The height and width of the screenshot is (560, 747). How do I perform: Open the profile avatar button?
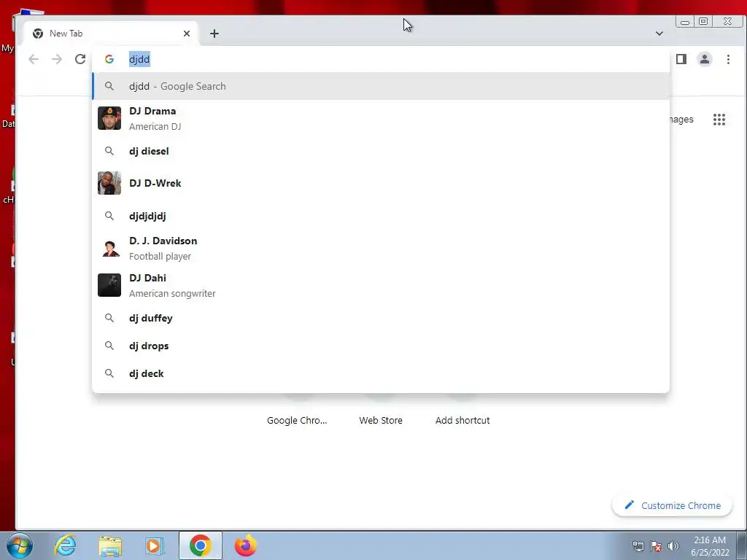[x=704, y=59]
